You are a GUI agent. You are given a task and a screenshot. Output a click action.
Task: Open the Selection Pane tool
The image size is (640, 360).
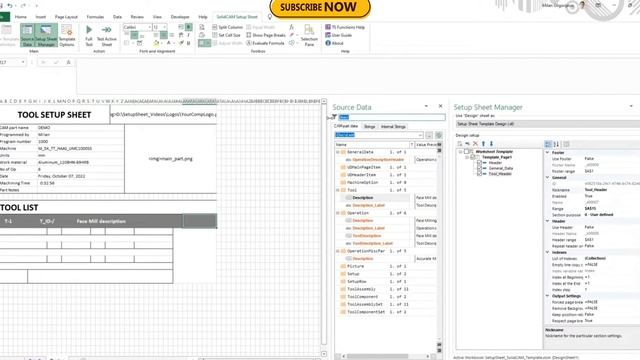click(309, 35)
